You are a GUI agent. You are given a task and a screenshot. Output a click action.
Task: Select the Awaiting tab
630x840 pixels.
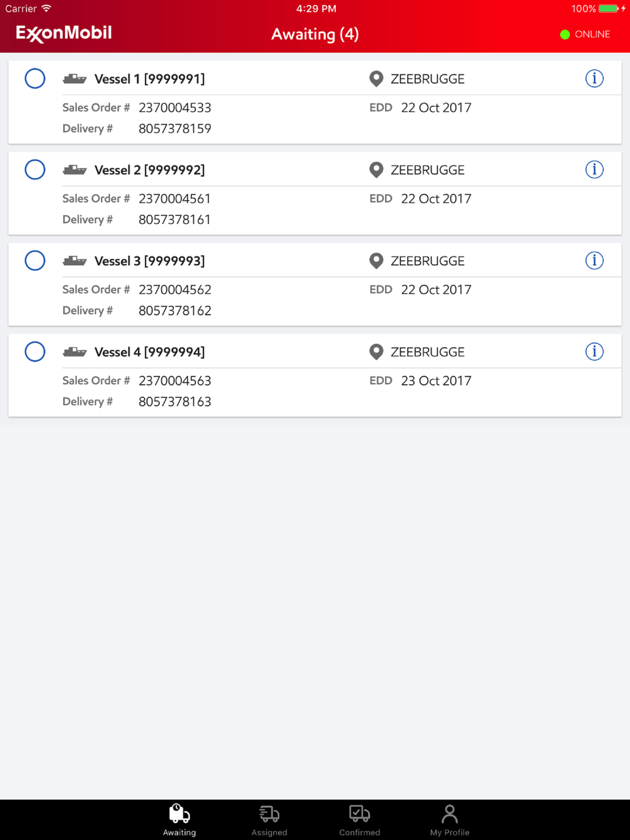180,820
